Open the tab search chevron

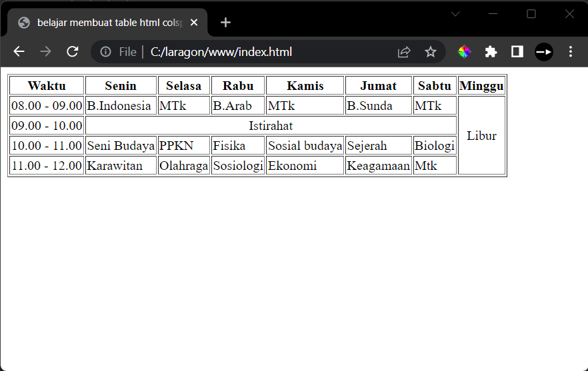pos(455,14)
